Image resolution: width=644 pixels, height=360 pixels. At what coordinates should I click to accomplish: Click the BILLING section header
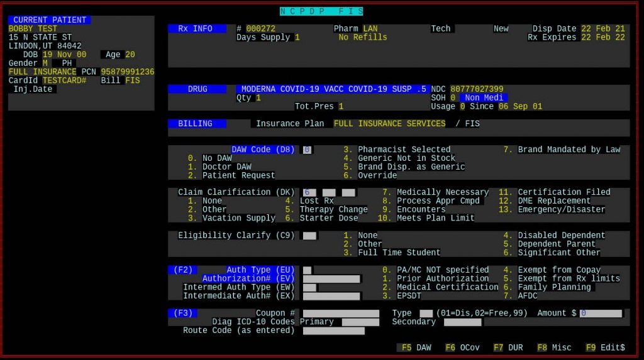(x=197, y=124)
